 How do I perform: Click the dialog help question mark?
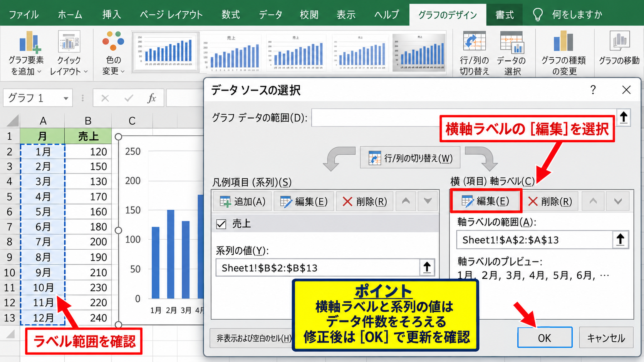click(x=593, y=90)
